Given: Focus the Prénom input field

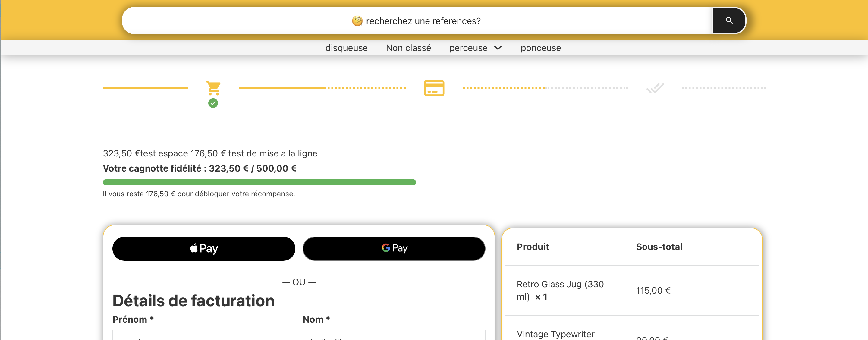Looking at the screenshot, I should (x=203, y=335).
